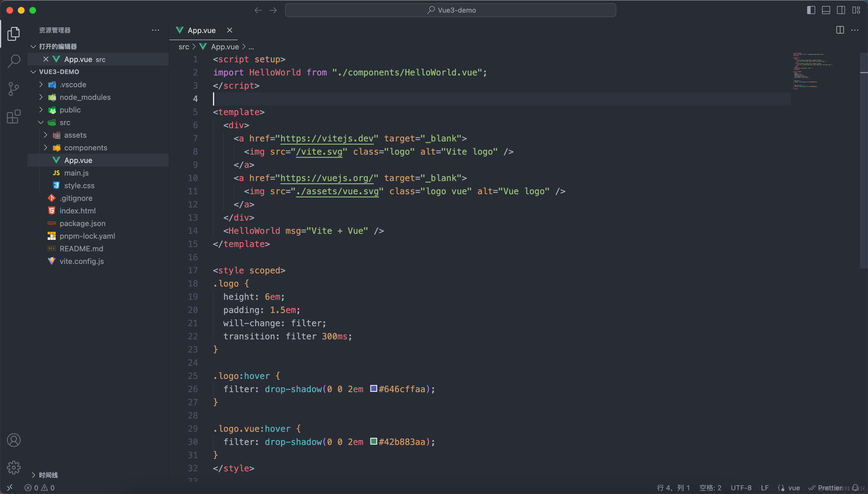Screen dimensions: 868x494
Task: Expand the node_modules folder
Action: click(41, 97)
